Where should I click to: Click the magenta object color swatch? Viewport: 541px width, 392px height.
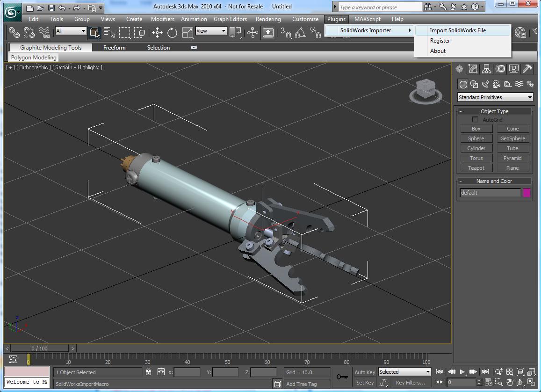(527, 193)
